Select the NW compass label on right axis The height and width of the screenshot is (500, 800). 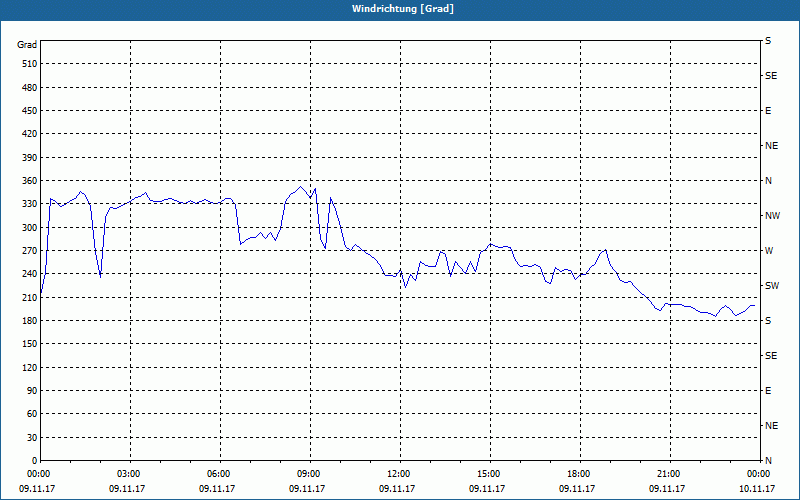click(772, 216)
